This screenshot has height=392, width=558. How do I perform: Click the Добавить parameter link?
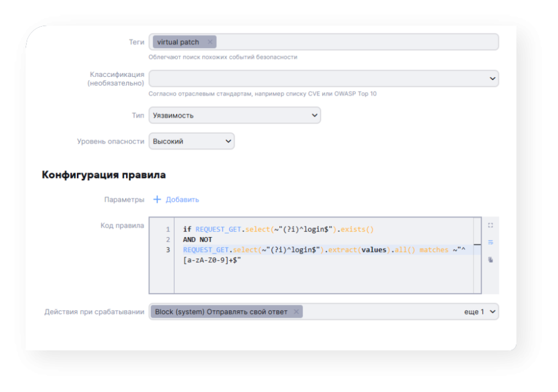point(176,200)
